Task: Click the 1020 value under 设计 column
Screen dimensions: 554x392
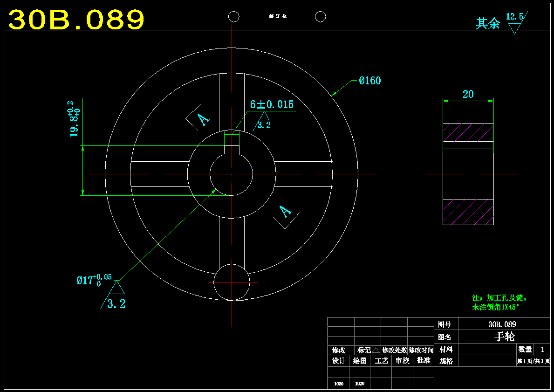Action: [338, 384]
